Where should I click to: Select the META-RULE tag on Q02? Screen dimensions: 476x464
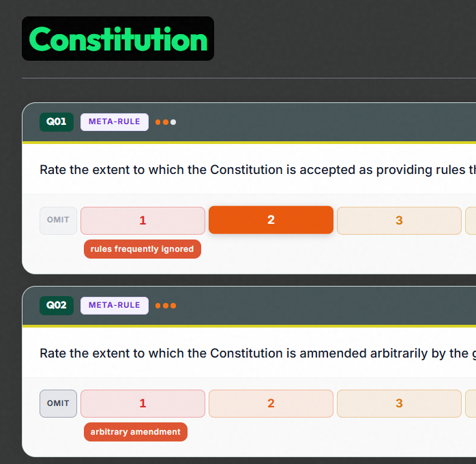114,305
